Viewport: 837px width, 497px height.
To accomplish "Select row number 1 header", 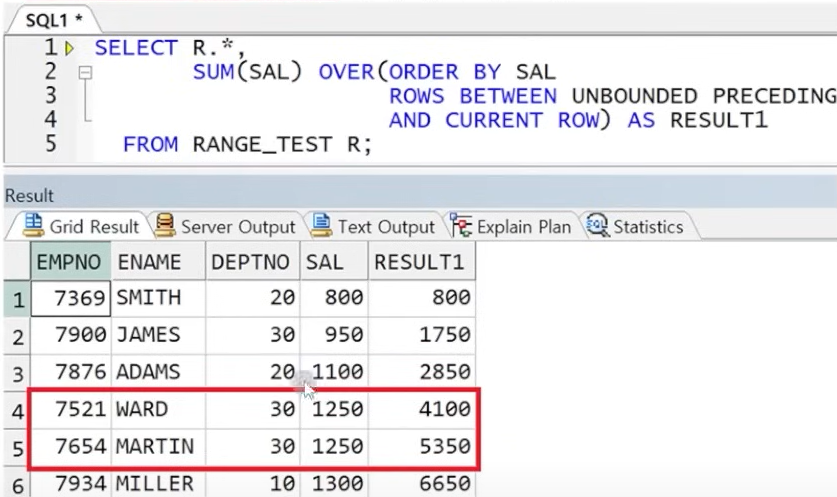I will click(x=17, y=299).
